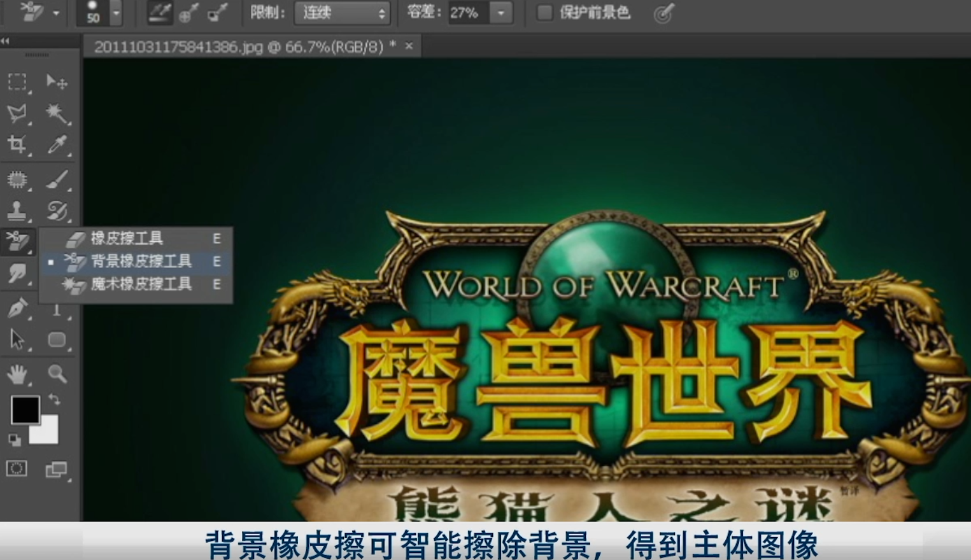
Task: Open the tool preset picker in options bar
Action: [x=39, y=12]
